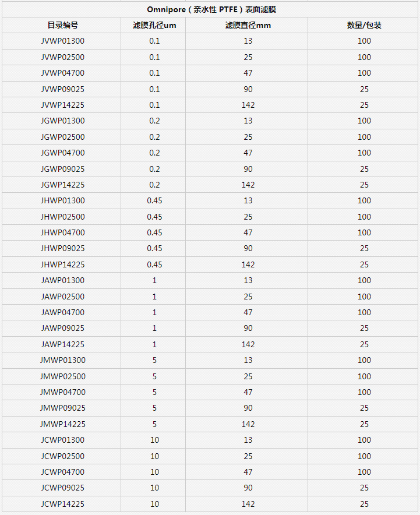Click diameter 90 in JGWP09025 row

248,169
